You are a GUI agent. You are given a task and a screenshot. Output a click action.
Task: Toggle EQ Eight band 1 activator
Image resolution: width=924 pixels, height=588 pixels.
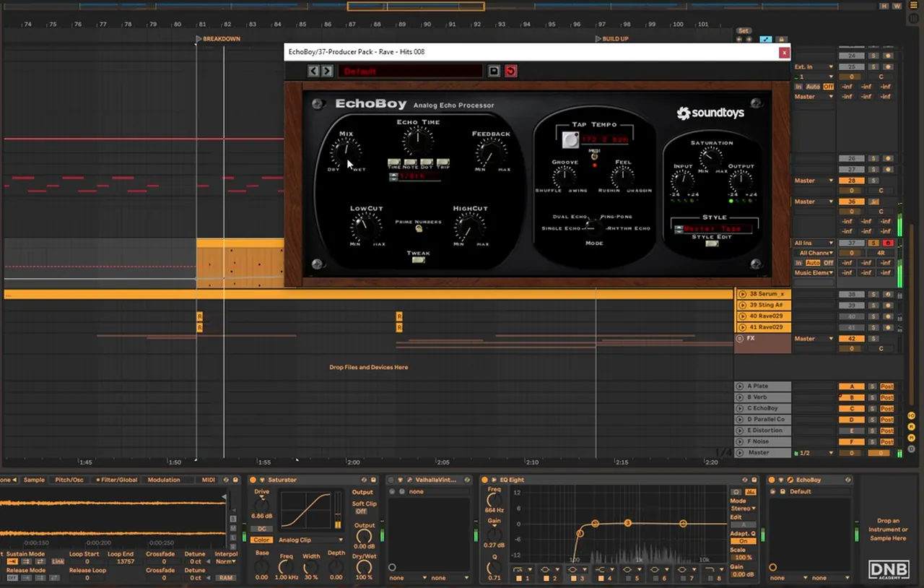tap(519, 578)
